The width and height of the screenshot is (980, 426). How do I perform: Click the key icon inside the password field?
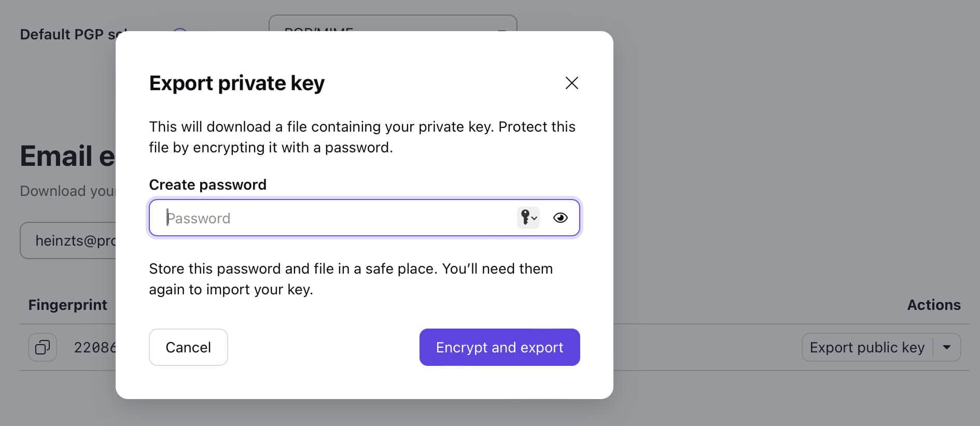[x=526, y=218]
